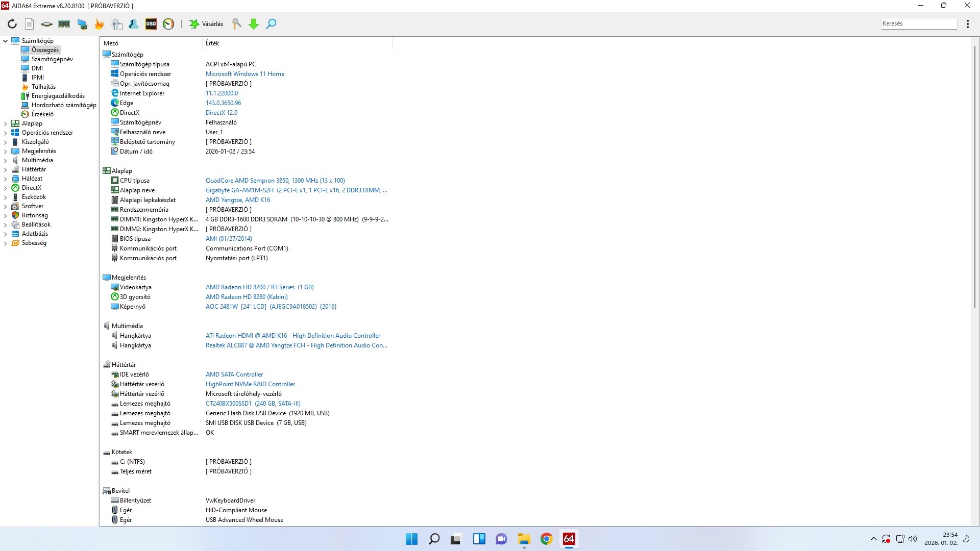Viewport: 980px width, 551px height.
Task: Open the Gigabyte GA-AM1M-S2H motherboard link
Action: pos(240,190)
